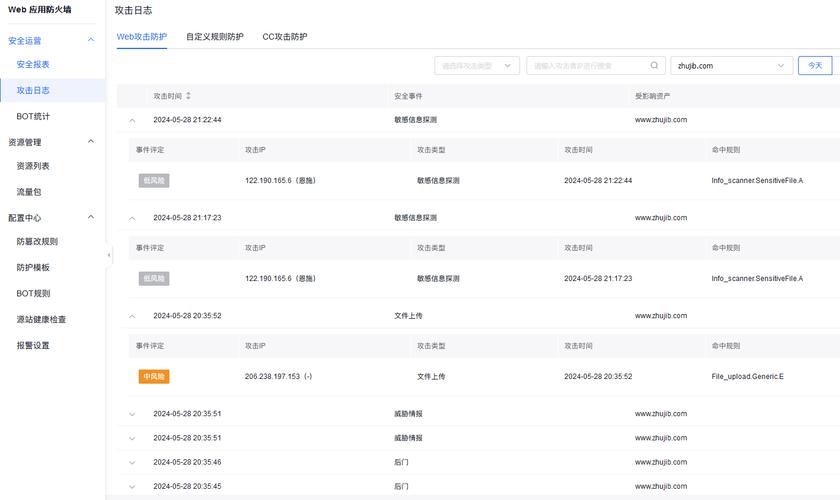Collapse the 20:35:52 文件上传 row
The image size is (840, 500).
coord(132,315)
